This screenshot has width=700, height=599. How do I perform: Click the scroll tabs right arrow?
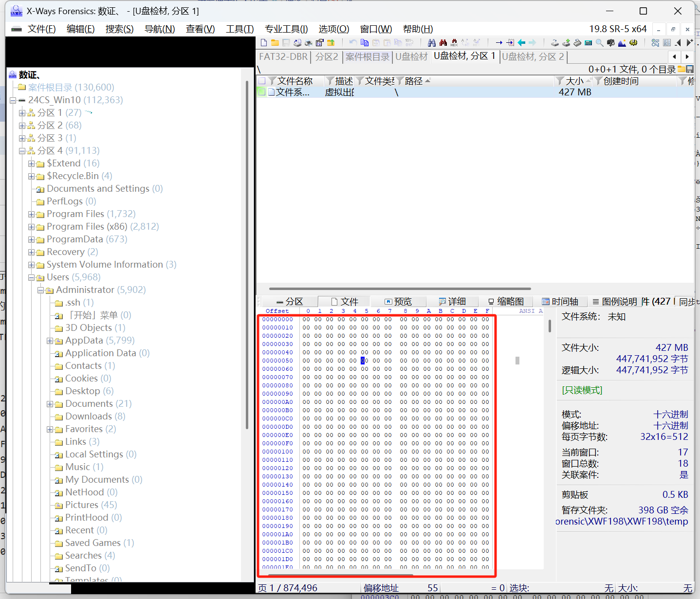tap(687, 57)
